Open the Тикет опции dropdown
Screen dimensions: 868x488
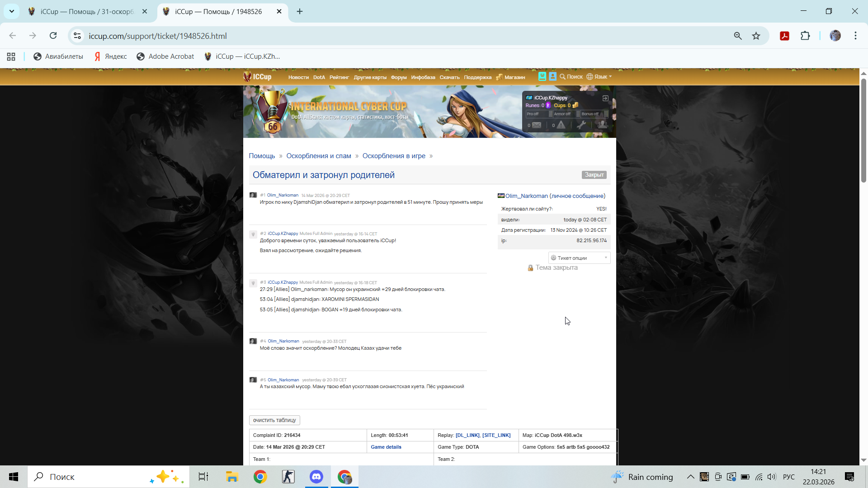coord(579,258)
